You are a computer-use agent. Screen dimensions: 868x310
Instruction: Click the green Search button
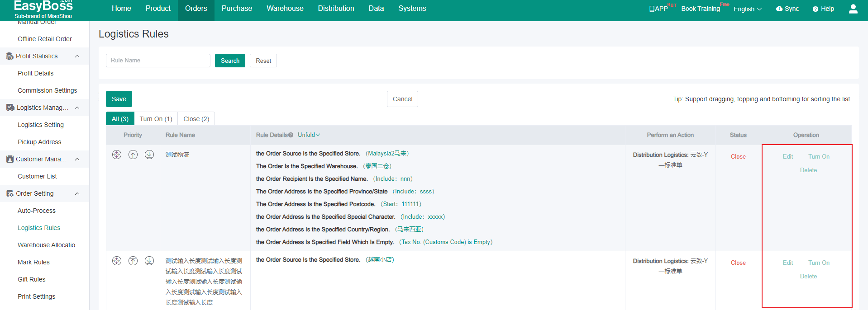tap(230, 61)
